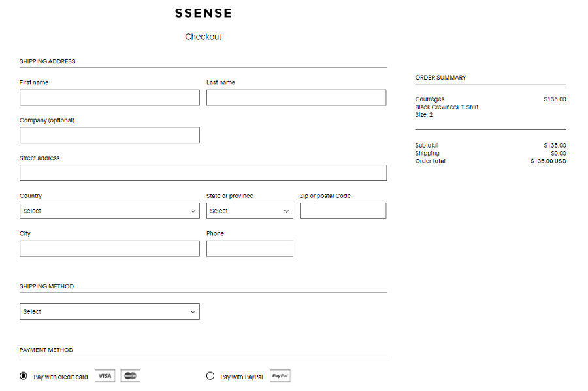The image size is (588, 391).
Task: Click the SSENSE logo
Action: pos(203,13)
